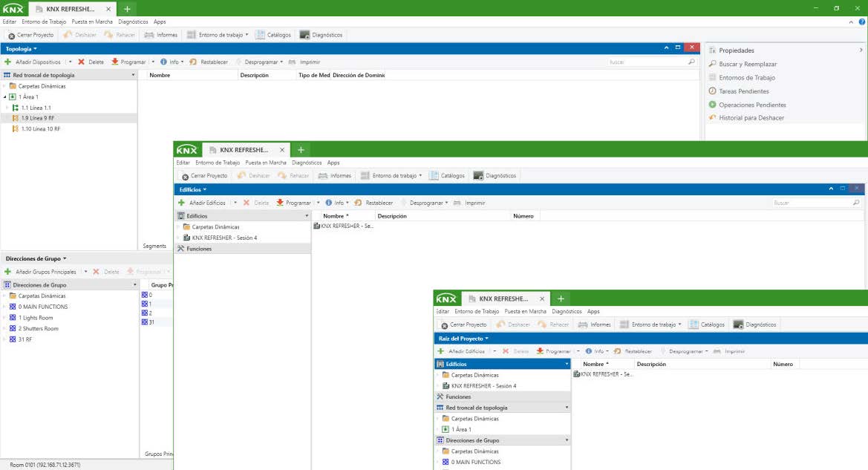
Task: Click the new tab plus button in the top window
Action: pos(127,9)
